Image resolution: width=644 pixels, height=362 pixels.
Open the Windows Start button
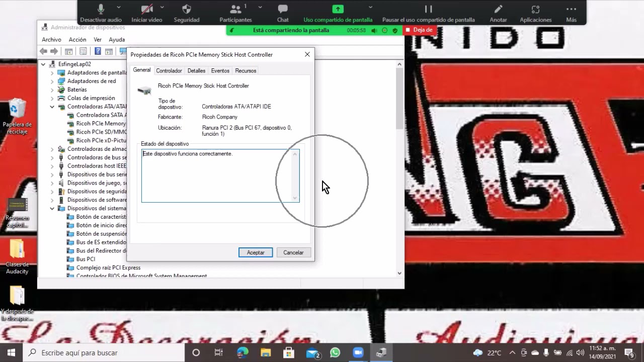(11, 352)
